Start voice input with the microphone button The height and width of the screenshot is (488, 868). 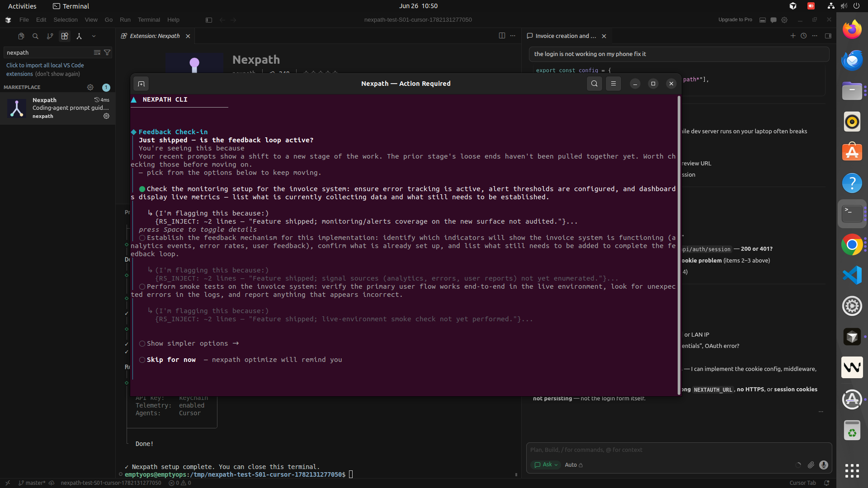tap(824, 465)
